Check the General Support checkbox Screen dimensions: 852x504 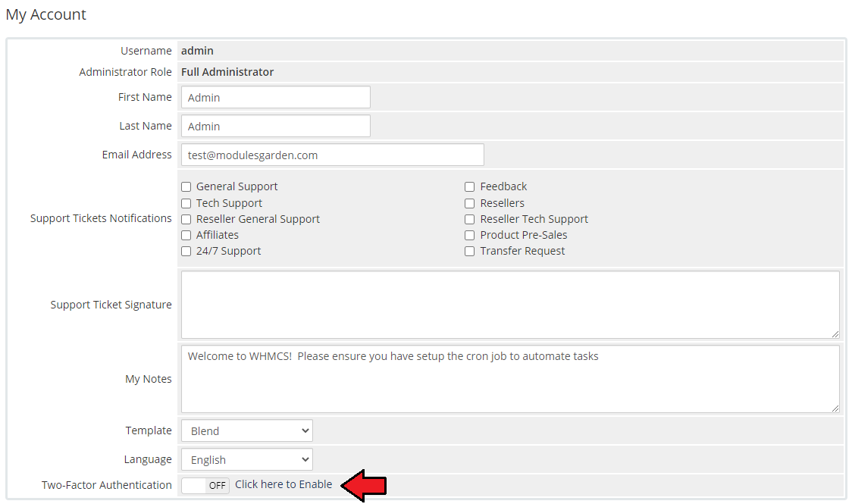pyautogui.click(x=186, y=187)
